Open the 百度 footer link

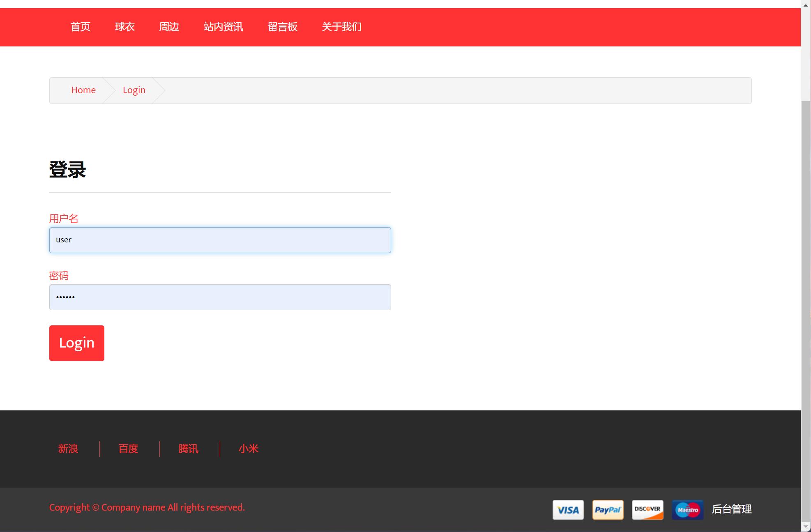click(128, 449)
